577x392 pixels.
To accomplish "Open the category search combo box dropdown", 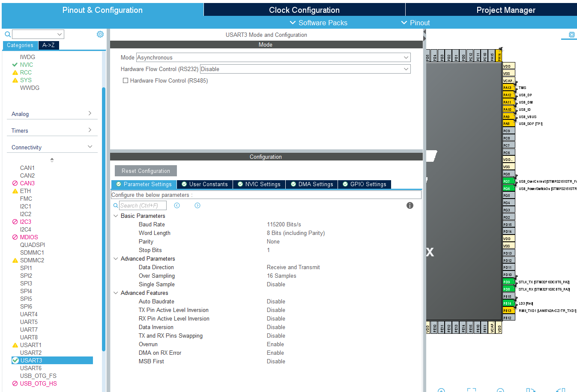I will click(x=60, y=34).
